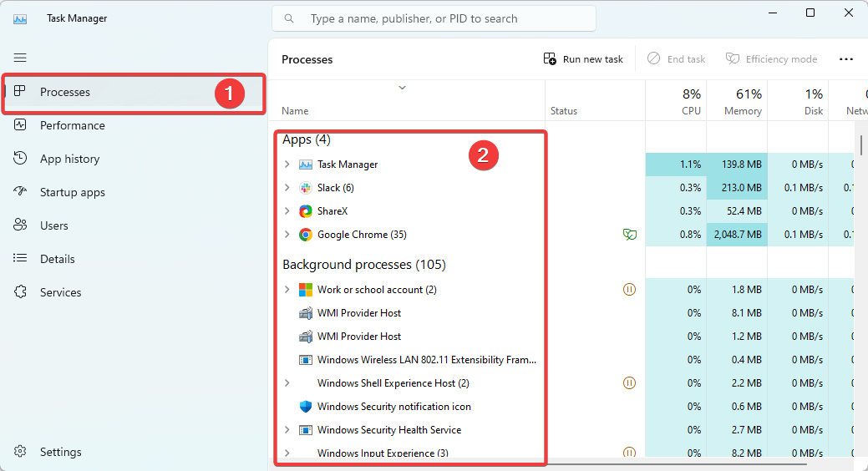The height and width of the screenshot is (471, 868).
Task: Click Google Chrome memory value 2,048.7 MB
Action: [x=738, y=235]
